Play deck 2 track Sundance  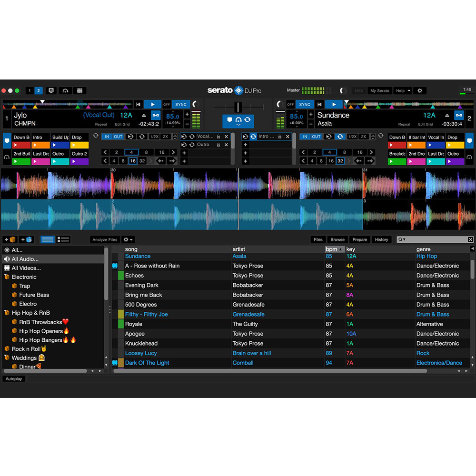click(x=334, y=104)
